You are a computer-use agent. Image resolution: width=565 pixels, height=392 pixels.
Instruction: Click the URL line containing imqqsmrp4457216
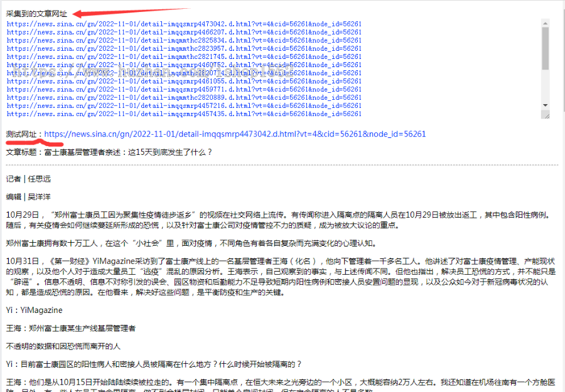click(x=184, y=106)
